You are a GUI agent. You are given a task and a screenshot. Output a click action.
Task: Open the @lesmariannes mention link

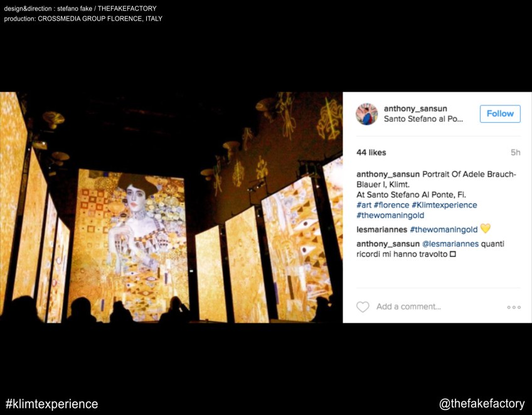pyautogui.click(x=450, y=244)
